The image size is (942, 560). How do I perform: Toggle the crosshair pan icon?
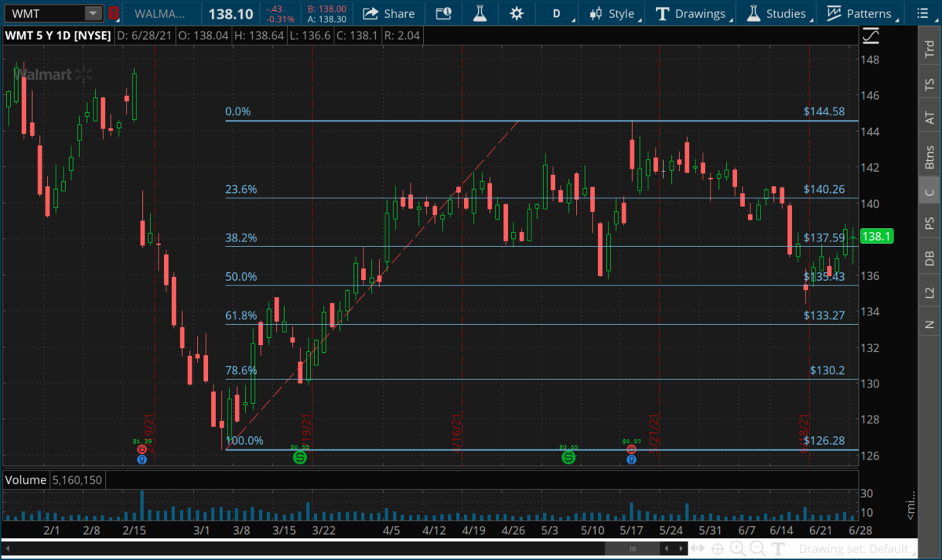(x=717, y=549)
